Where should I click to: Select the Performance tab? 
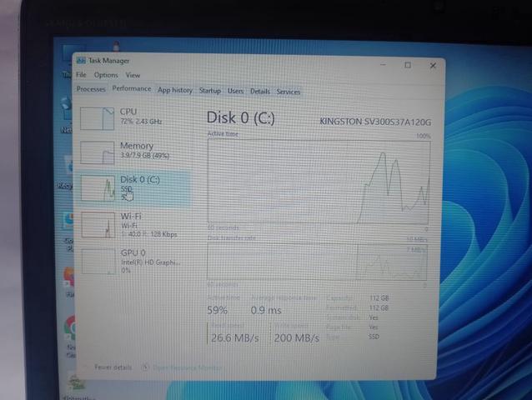(x=131, y=88)
